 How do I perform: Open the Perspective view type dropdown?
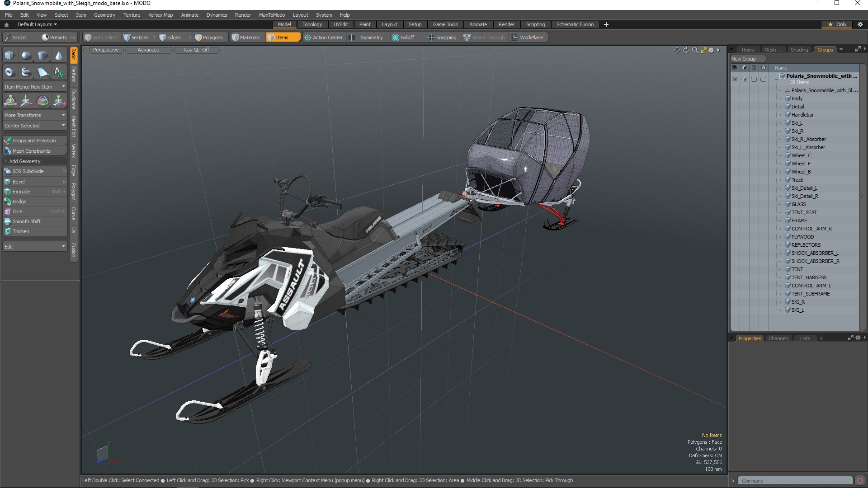click(x=106, y=50)
